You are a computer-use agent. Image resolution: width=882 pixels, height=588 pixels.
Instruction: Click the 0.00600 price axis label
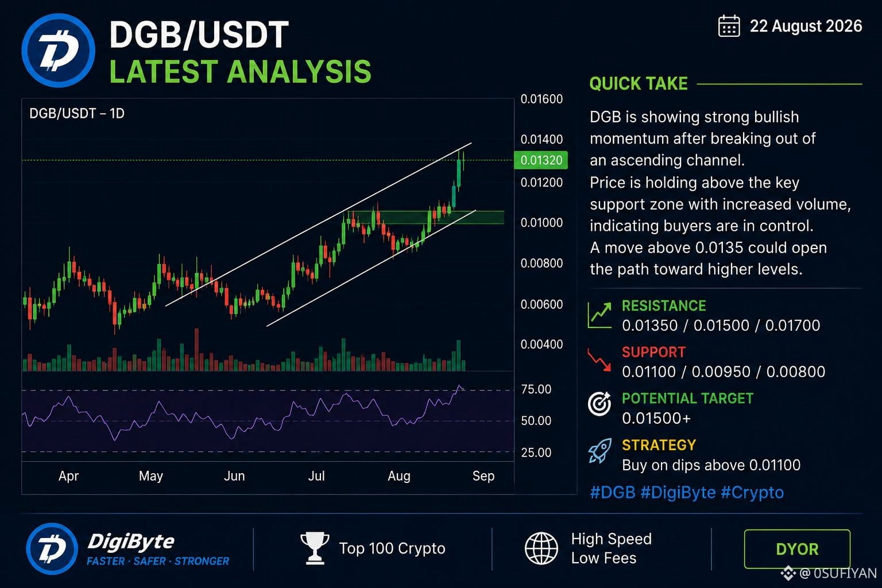pos(541,305)
